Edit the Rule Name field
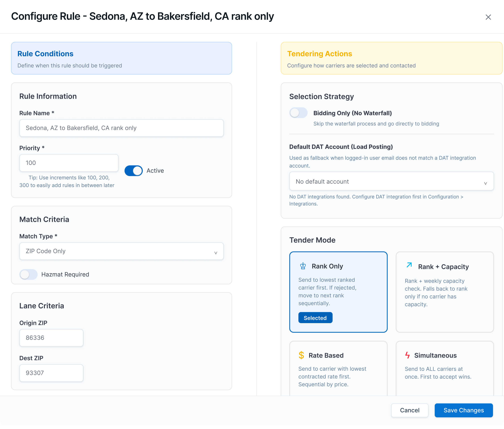 coord(121,128)
